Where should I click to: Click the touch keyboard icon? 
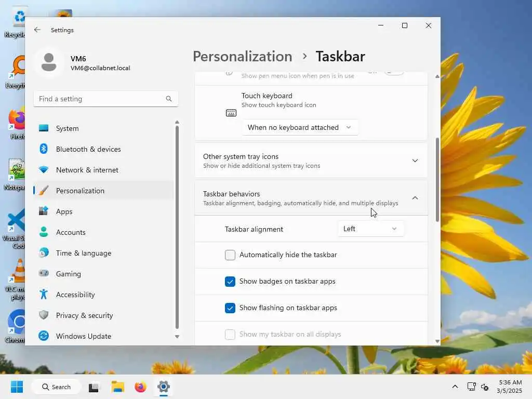(231, 113)
